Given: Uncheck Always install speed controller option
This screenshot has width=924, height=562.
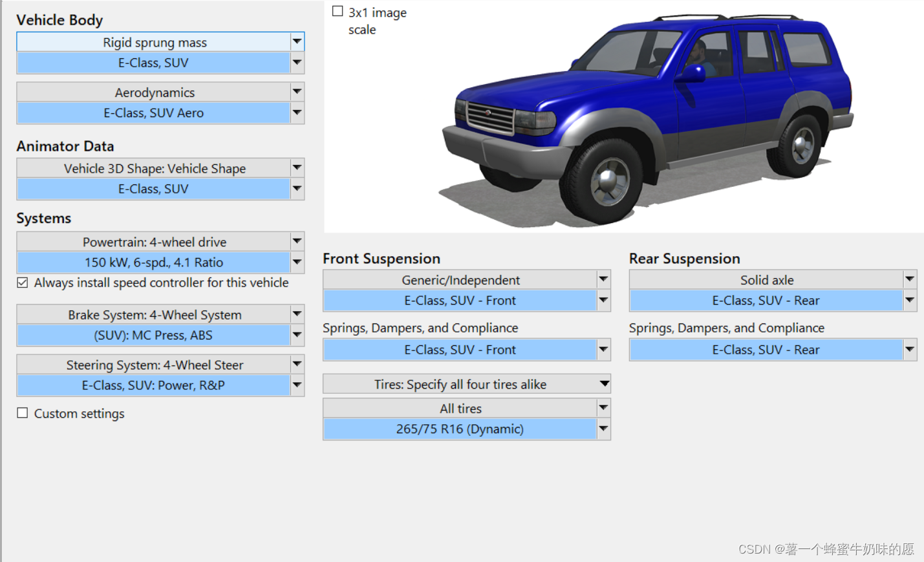Looking at the screenshot, I should coord(23,283).
